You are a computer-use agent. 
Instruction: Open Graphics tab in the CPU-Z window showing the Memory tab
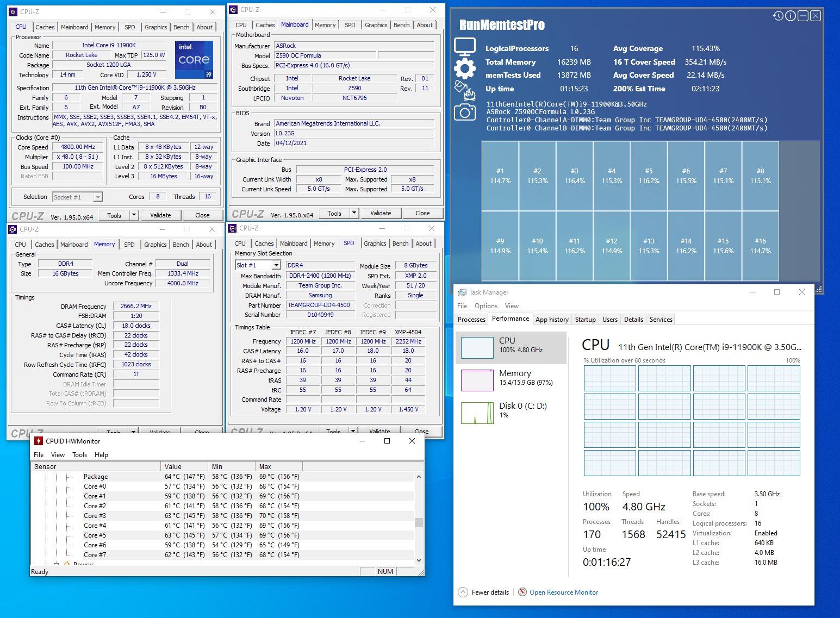pos(155,245)
